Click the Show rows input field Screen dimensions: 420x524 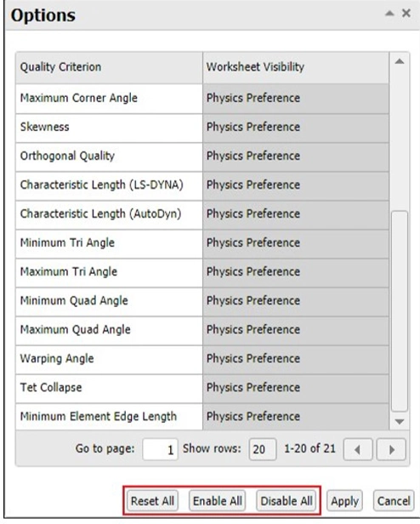(263, 449)
